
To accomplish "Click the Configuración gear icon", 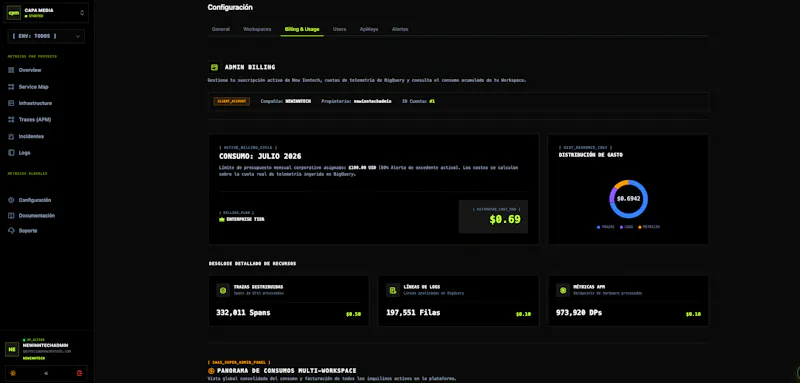I will [11, 200].
